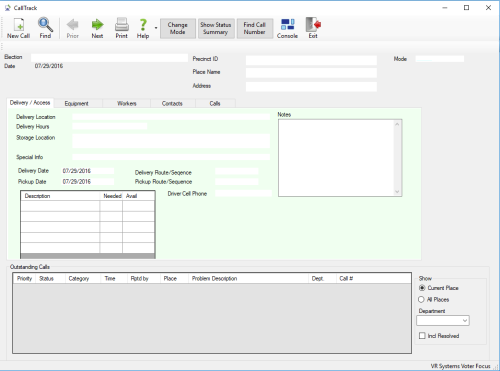This screenshot has height=371, width=500.
Task: Click the Driver Cell Phone field
Action: coord(244,193)
